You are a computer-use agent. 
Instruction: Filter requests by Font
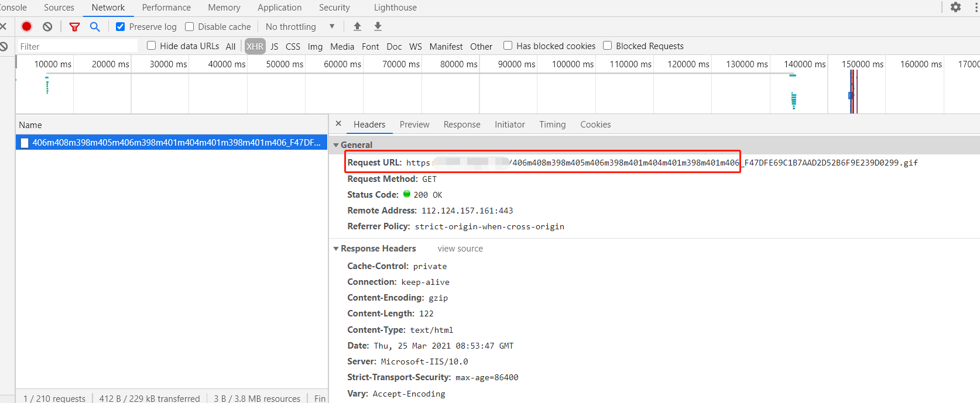click(x=370, y=46)
